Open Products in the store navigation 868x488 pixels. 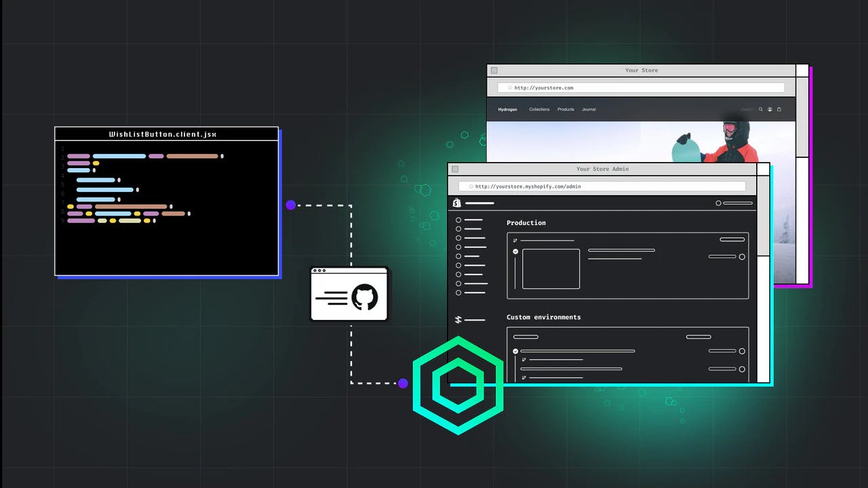coord(566,109)
